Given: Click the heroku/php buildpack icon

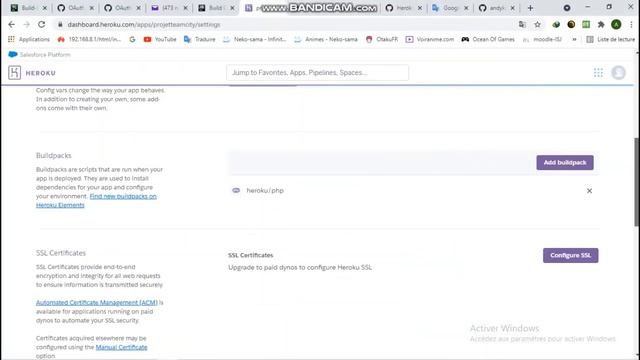Looking at the screenshot, I should coord(236,191).
